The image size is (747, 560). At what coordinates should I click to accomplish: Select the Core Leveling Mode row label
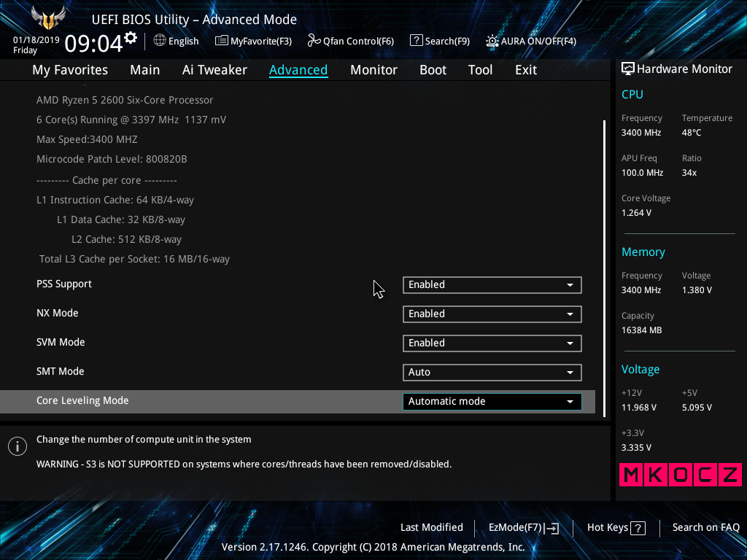click(82, 400)
